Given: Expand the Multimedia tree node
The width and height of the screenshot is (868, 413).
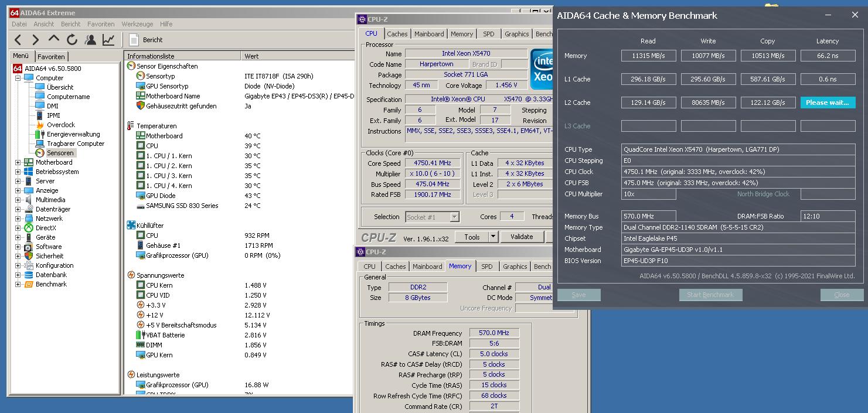Looking at the screenshot, I should (x=18, y=200).
